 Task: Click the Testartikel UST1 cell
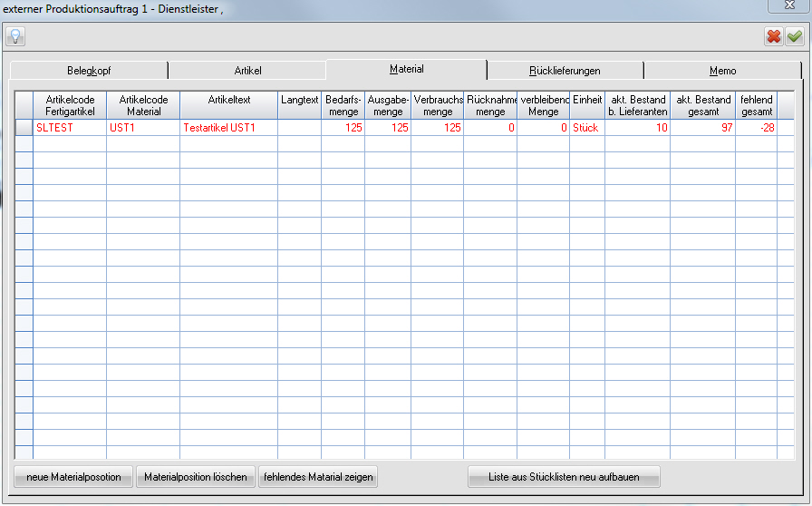[x=229, y=128]
